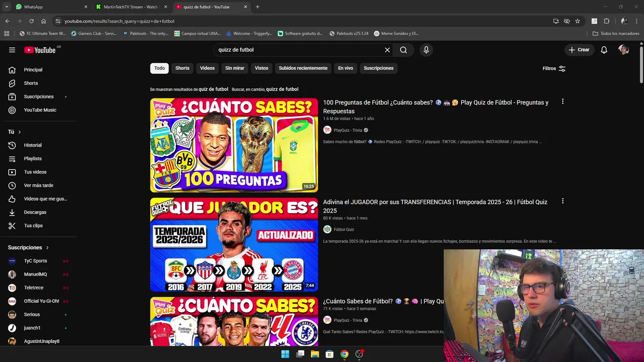
Task: Open the account avatar menu
Action: (624, 50)
